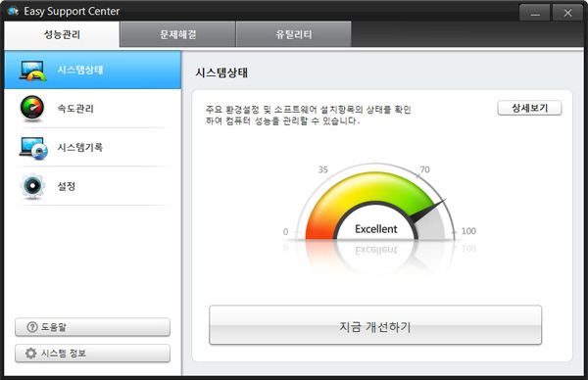This screenshot has width=588, height=380.
Task: Switch to the 문제해결 tab
Action: [x=177, y=34]
